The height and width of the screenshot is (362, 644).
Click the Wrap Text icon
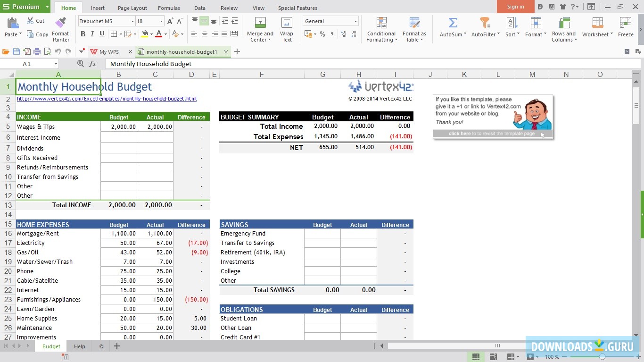287,23
